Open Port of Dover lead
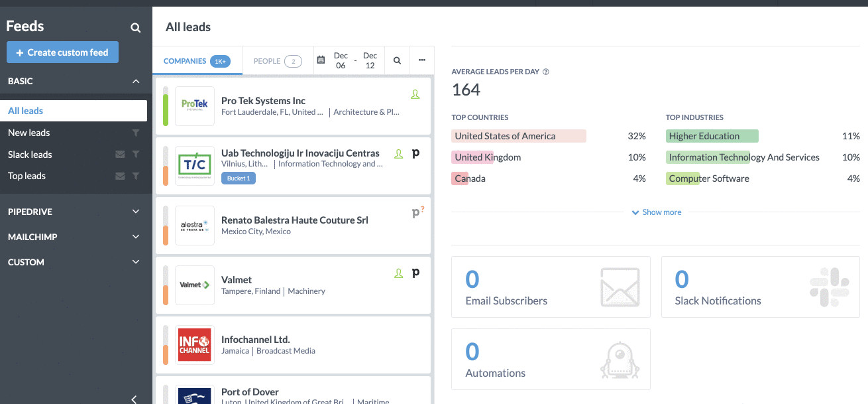Image resolution: width=868 pixels, height=404 pixels. coord(293,390)
